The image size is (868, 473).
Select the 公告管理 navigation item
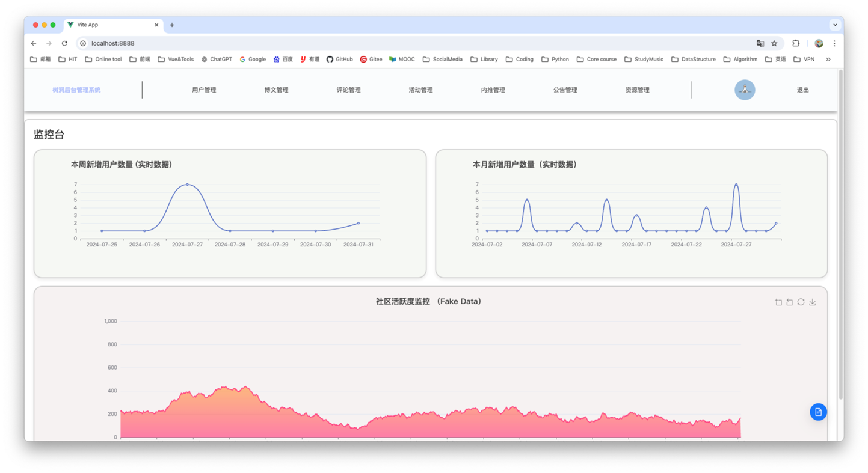click(565, 90)
